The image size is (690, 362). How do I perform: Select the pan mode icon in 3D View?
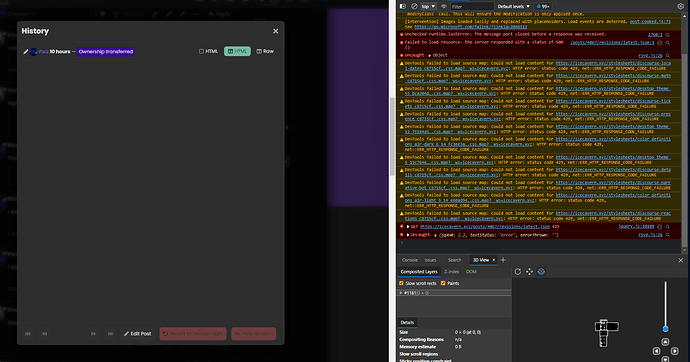529,272
